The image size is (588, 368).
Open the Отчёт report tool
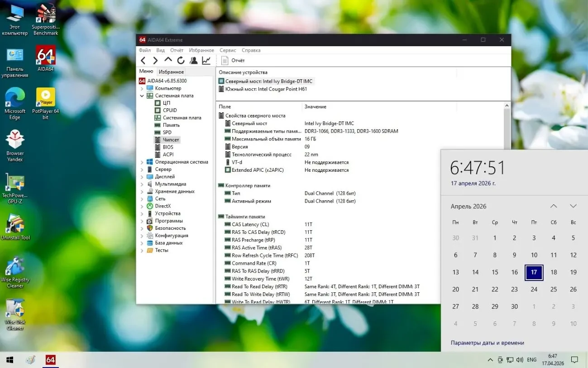(233, 60)
